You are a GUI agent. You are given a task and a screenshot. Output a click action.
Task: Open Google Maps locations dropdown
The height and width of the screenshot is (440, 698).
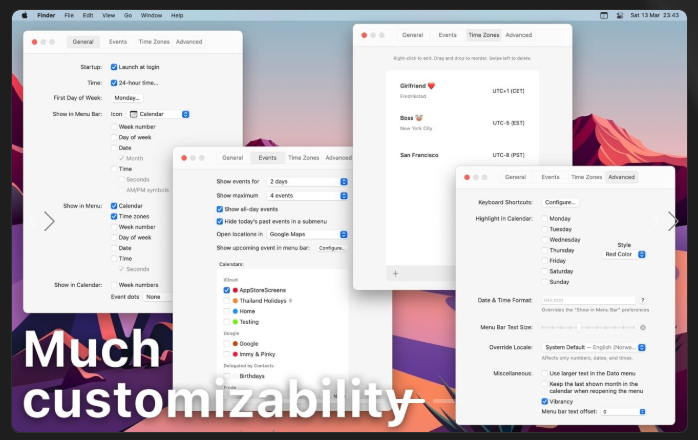click(x=307, y=234)
